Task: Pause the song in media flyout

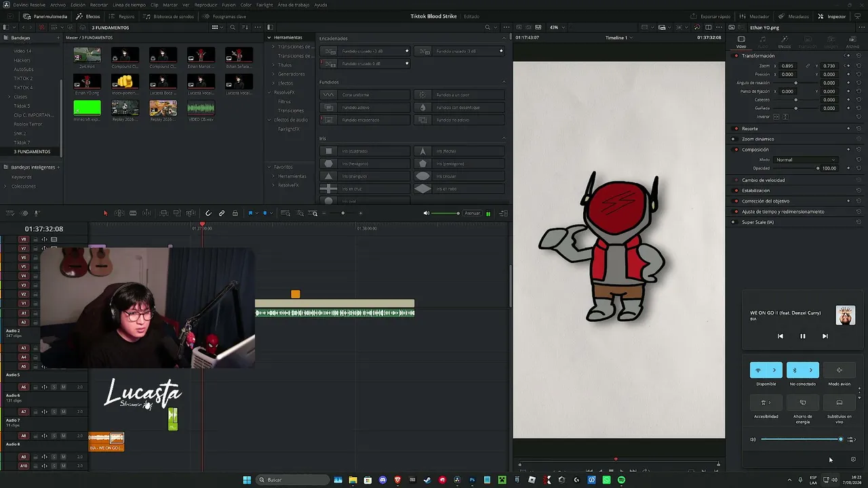Action: 802,336
